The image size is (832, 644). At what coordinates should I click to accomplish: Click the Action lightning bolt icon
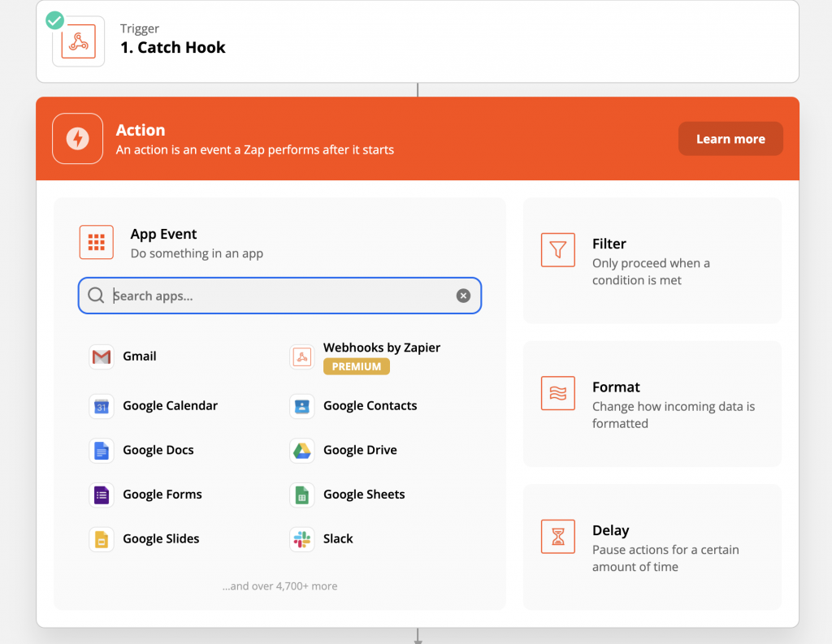click(x=77, y=138)
